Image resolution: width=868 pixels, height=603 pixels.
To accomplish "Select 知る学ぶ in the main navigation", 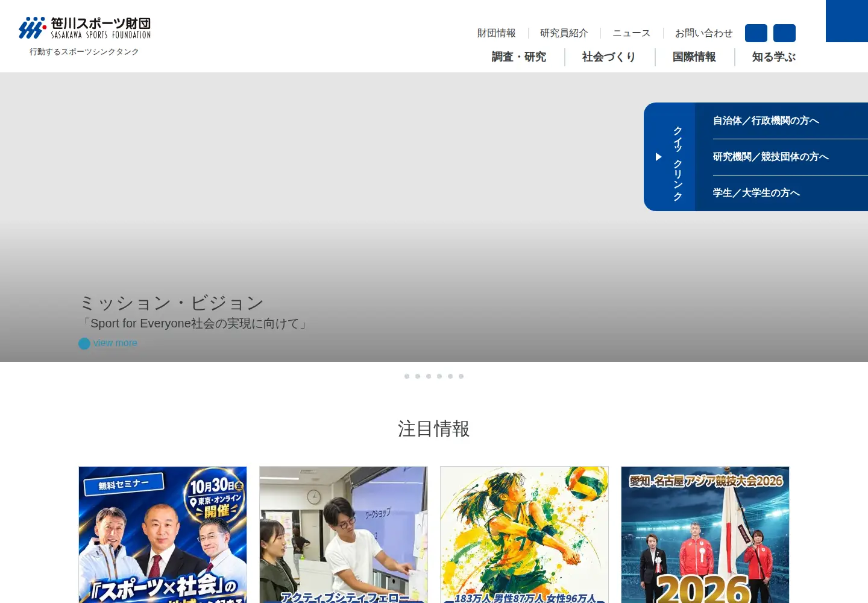I will tap(774, 57).
